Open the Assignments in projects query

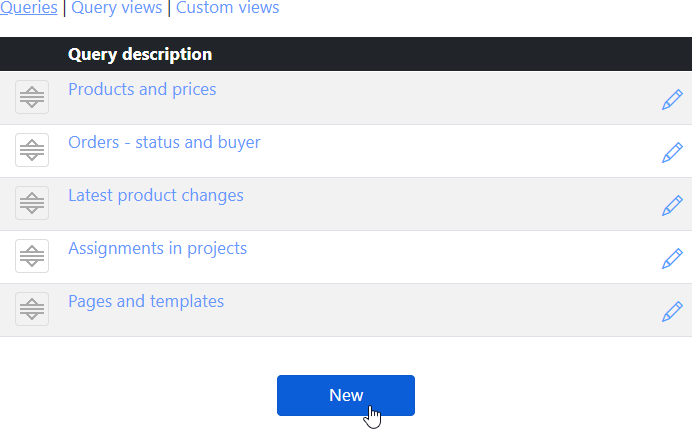click(157, 248)
